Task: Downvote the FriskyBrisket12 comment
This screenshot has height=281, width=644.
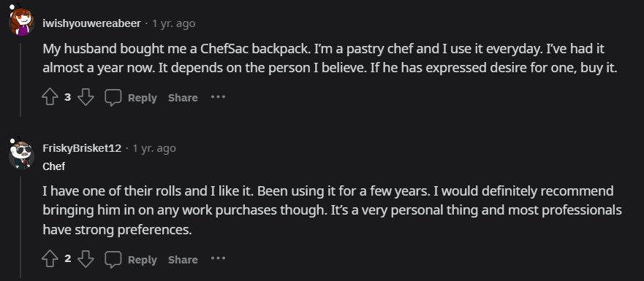Action: (x=86, y=259)
